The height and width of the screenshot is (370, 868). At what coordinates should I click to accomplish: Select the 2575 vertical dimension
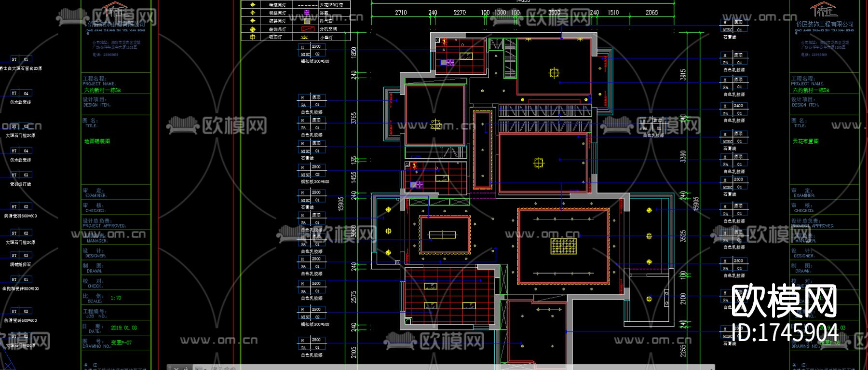tap(353, 297)
